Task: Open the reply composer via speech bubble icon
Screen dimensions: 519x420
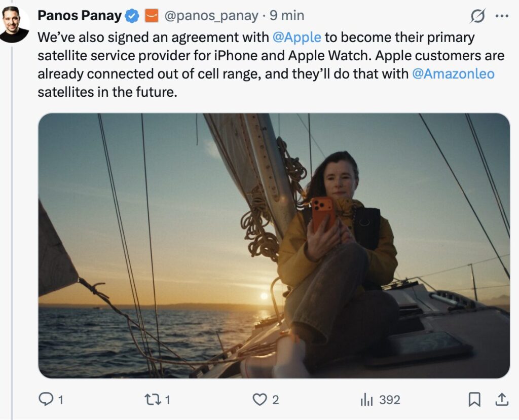Action: tap(47, 400)
